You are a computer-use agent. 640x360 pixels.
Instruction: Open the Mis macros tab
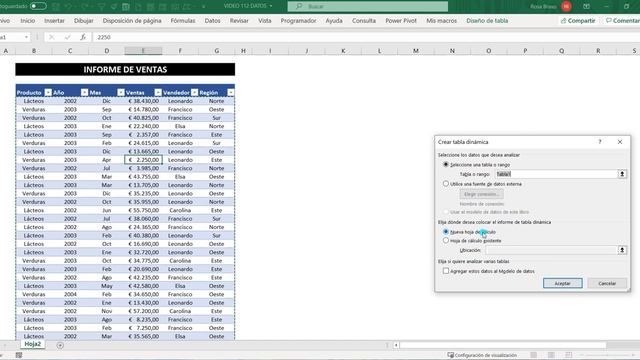pyautogui.click(x=441, y=20)
